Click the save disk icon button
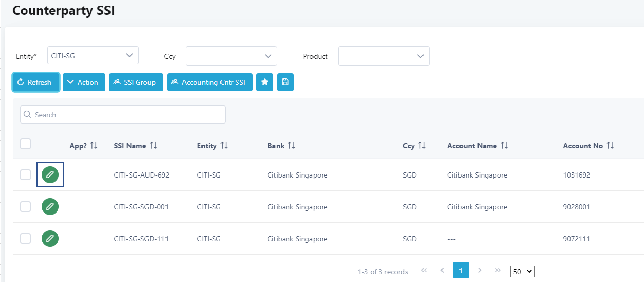The height and width of the screenshot is (282, 644). 285,82
